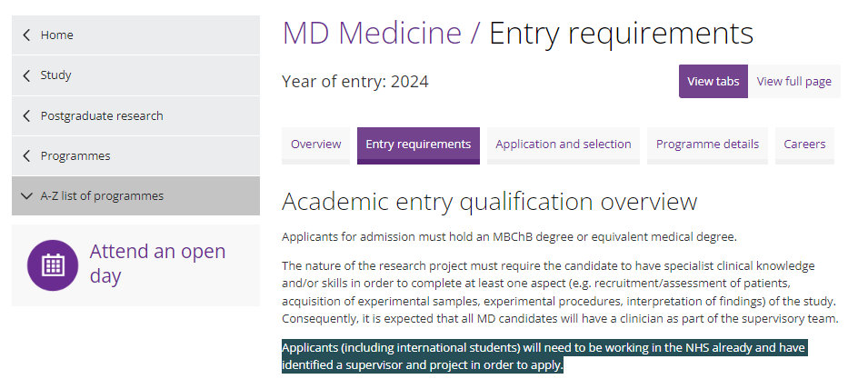Switch to View full page mode

793,81
